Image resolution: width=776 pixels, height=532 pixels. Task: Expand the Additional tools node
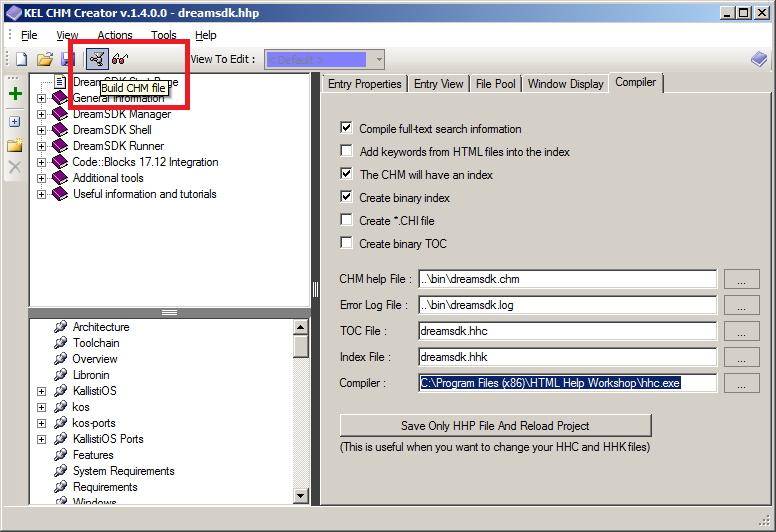42,179
